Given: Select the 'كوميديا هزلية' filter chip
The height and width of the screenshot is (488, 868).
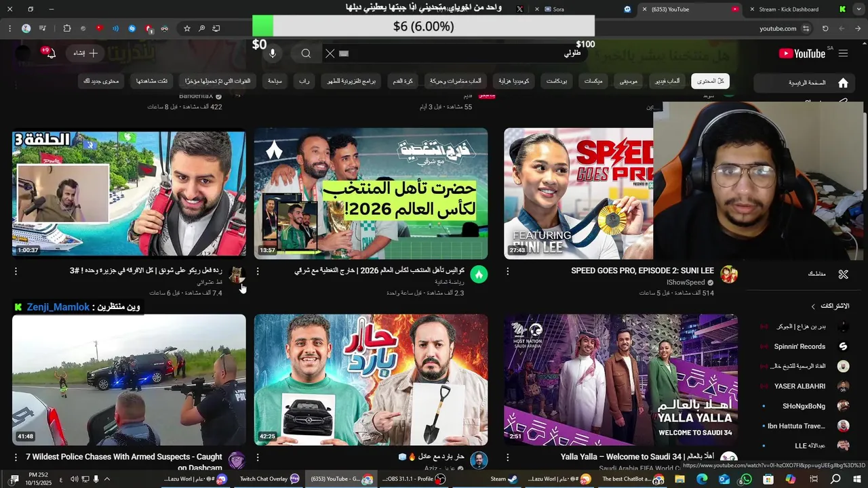Looking at the screenshot, I should click(x=514, y=81).
